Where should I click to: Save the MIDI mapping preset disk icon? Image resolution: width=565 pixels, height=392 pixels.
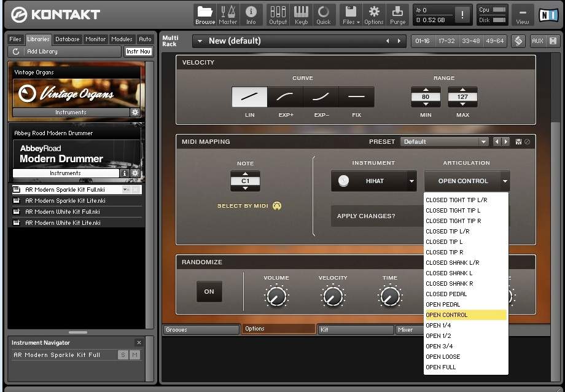(x=518, y=142)
